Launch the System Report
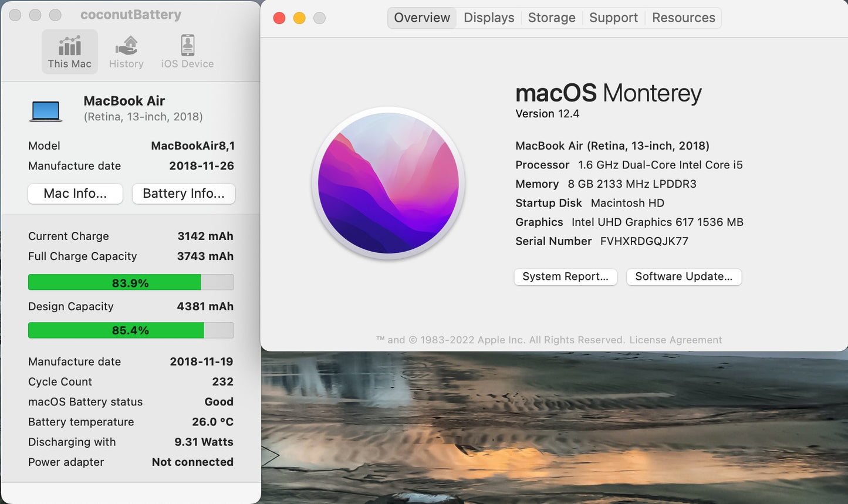 click(565, 276)
